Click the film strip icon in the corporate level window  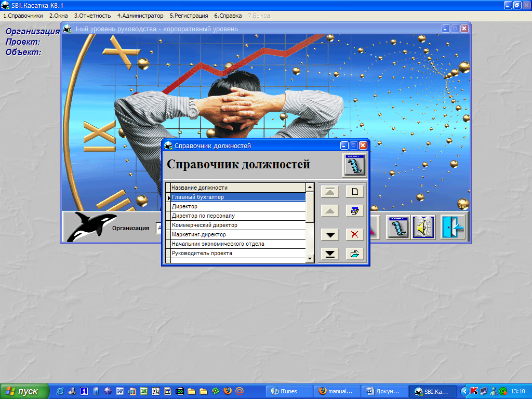pyautogui.click(x=398, y=228)
